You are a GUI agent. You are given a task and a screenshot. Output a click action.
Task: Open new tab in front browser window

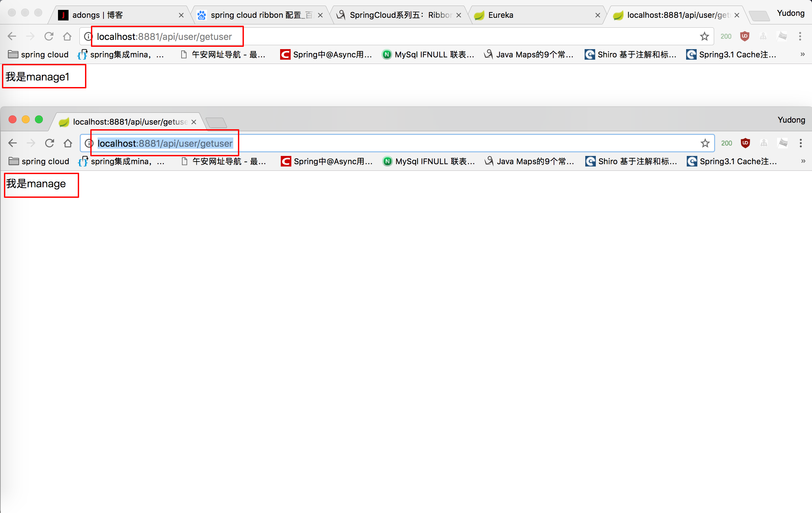click(x=216, y=122)
